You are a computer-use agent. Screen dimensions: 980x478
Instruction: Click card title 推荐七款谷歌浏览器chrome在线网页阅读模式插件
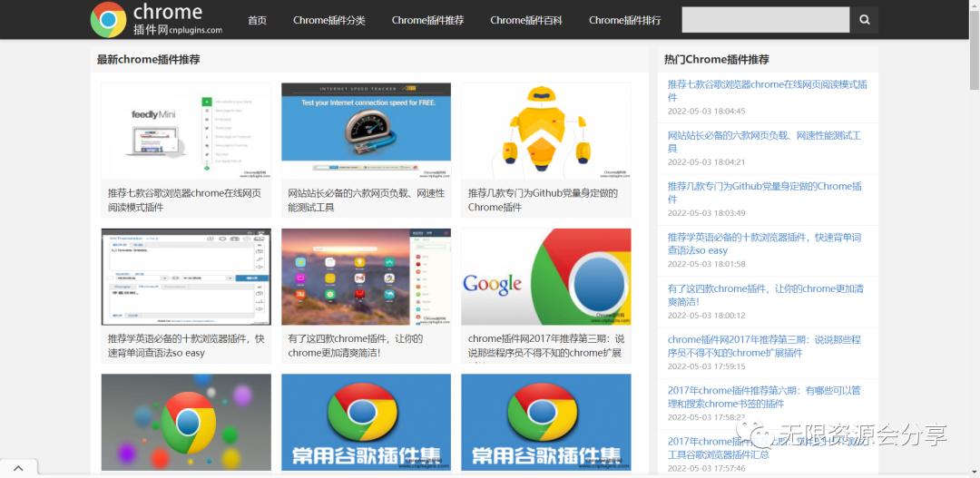click(184, 200)
